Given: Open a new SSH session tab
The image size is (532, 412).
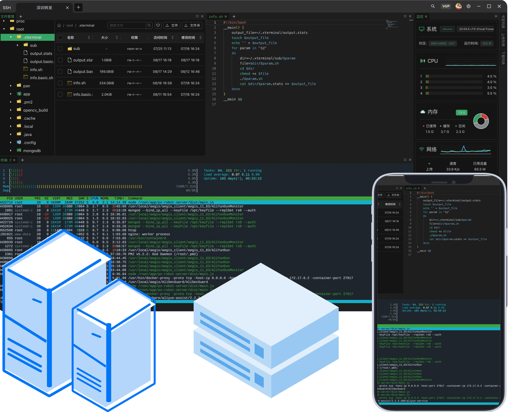Looking at the screenshot, I should tap(78, 7).
